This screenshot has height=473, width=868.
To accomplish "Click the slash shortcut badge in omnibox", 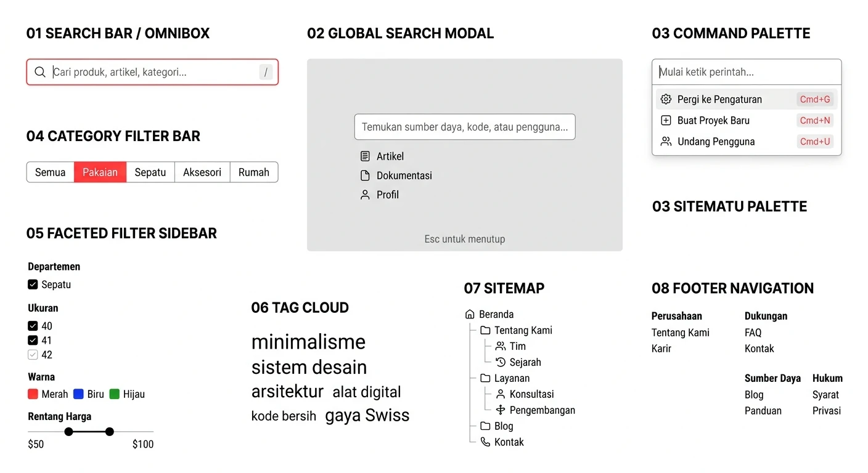I will point(266,72).
